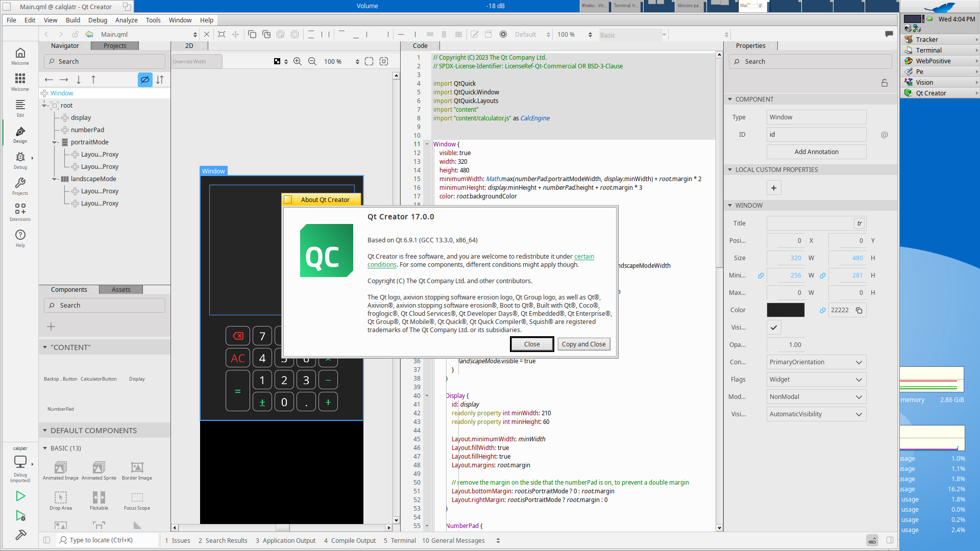
Task: Close the About Qt Creator dialog
Action: tap(532, 344)
